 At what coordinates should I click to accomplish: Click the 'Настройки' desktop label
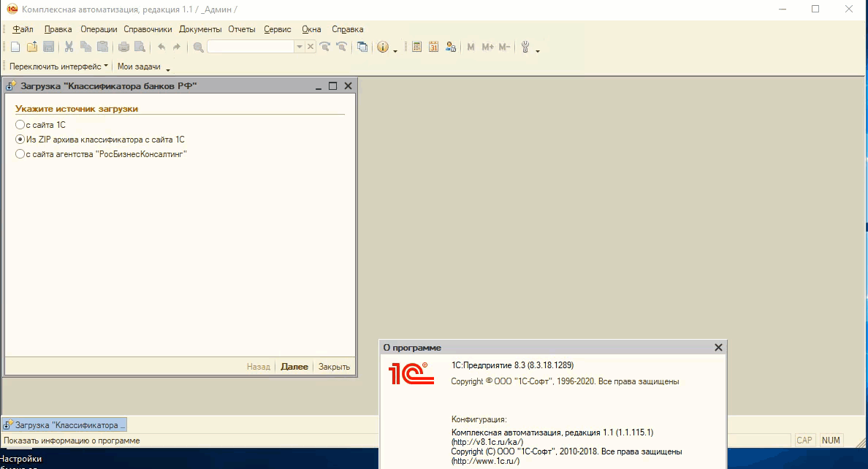[x=20, y=459]
